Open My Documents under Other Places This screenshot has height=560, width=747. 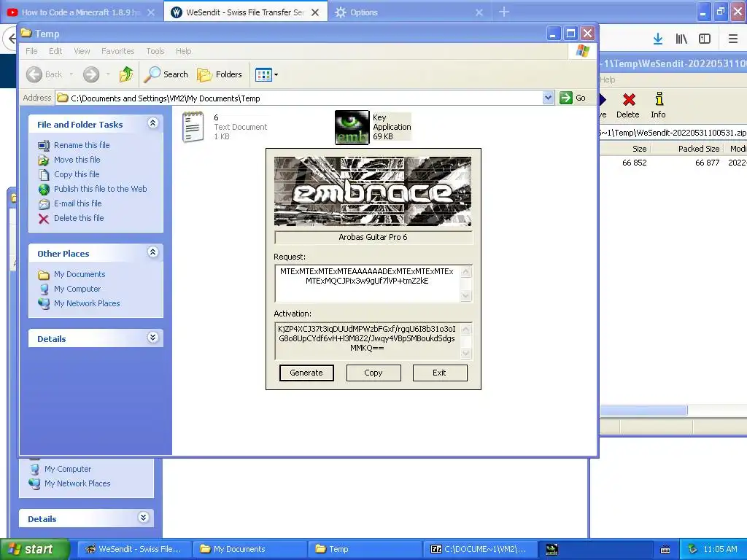tap(79, 274)
